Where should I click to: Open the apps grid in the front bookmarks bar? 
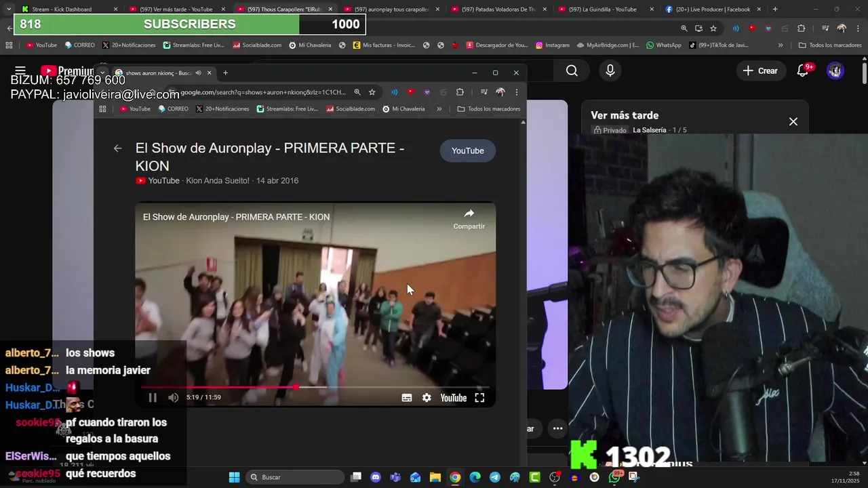click(102, 108)
